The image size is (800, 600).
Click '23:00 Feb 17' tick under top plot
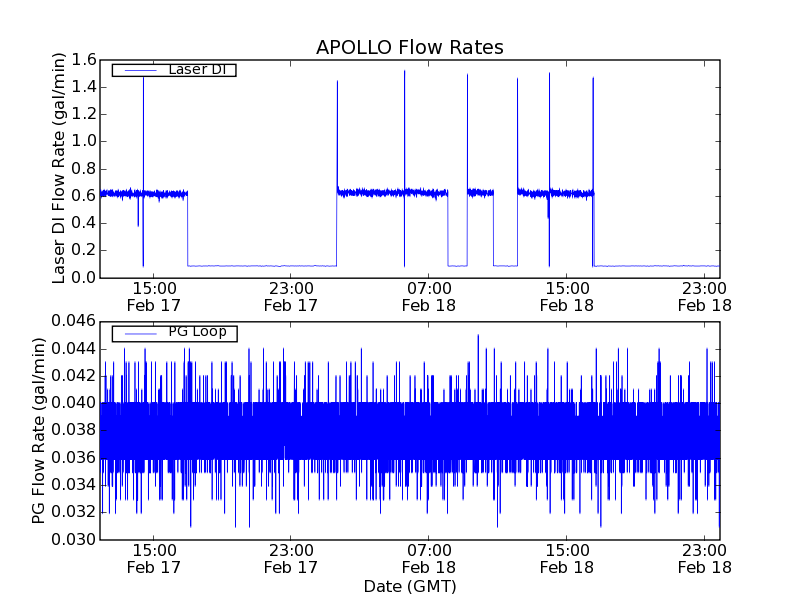click(291, 296)
